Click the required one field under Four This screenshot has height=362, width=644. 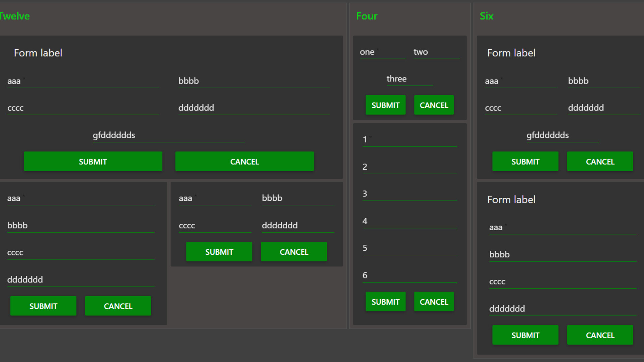click(x=382, y=52)
